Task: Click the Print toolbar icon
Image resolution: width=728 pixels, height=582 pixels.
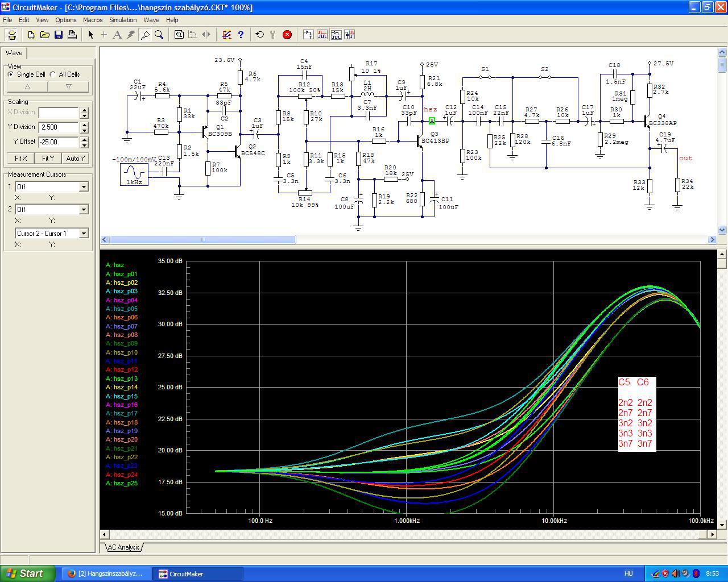Action: pyautogui.click(x=72, y=35)
